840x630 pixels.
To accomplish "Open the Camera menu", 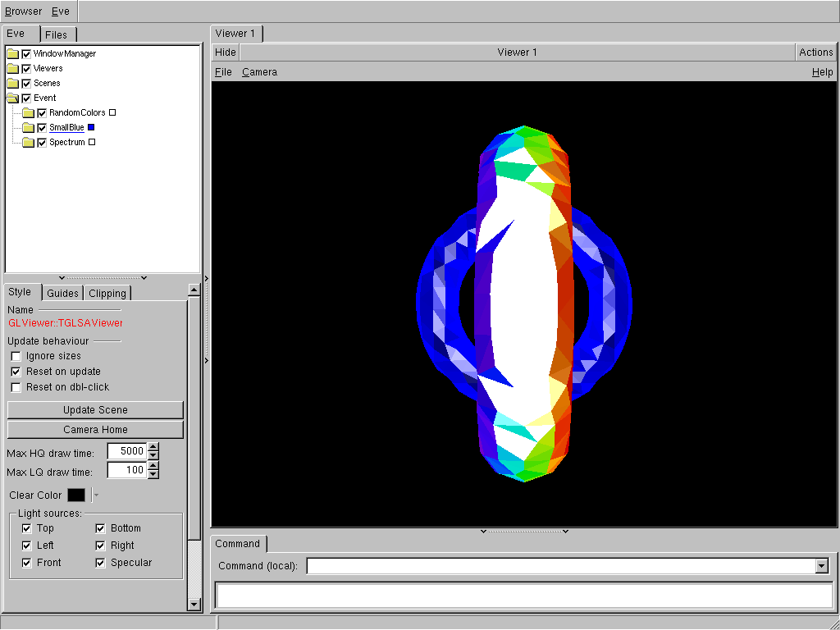I will [259, 72].
